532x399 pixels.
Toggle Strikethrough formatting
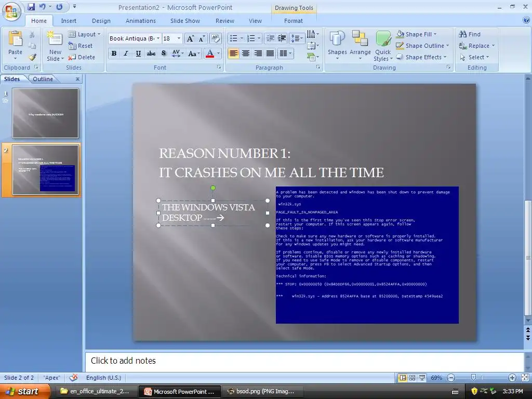click(x=151, y=54)
